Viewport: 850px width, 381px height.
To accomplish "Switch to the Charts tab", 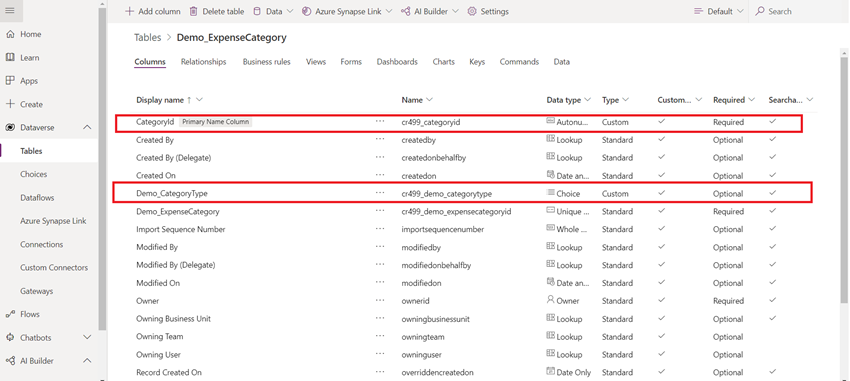I will (x=443, y=62).
